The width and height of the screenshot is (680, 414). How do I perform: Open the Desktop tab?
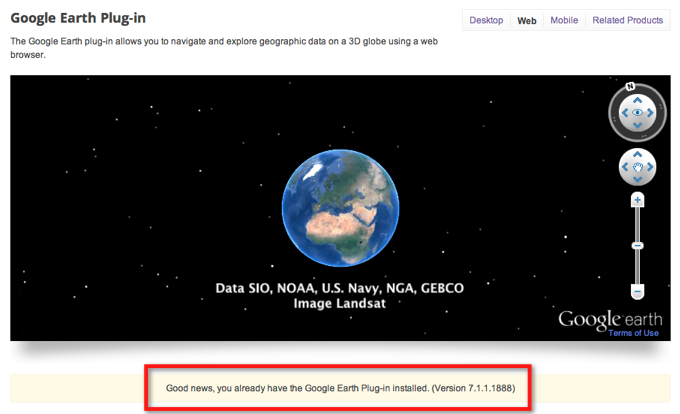pos(486,20)
